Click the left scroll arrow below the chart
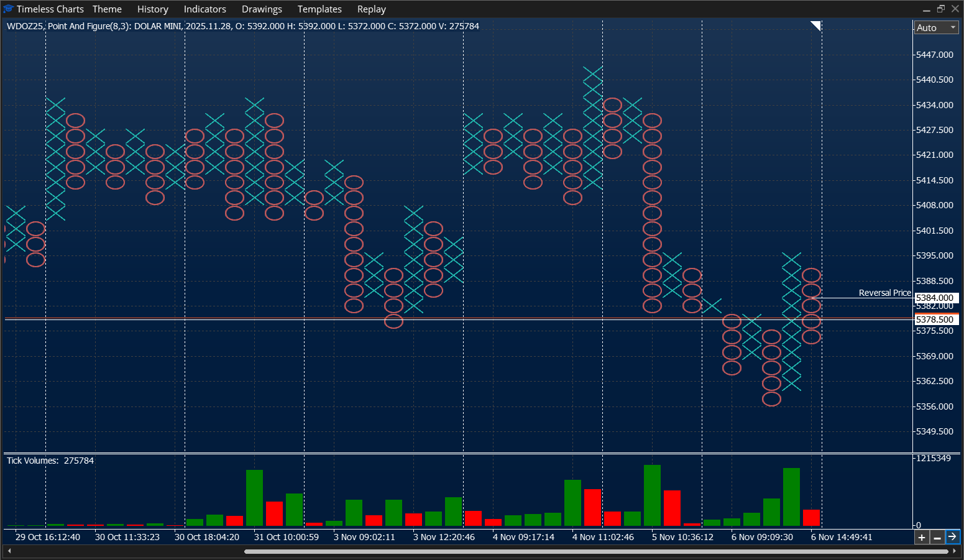The height and width of the screenshot is (560, 964). (8, 551)
